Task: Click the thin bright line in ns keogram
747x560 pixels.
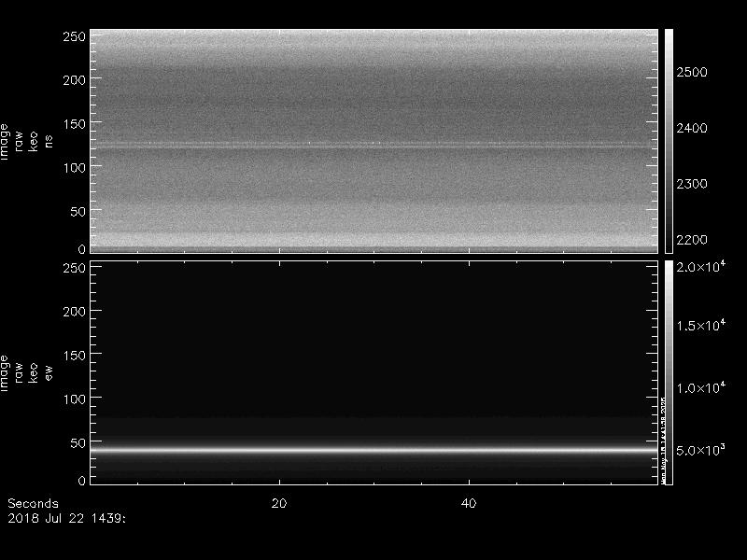Action: coord(374,146)
